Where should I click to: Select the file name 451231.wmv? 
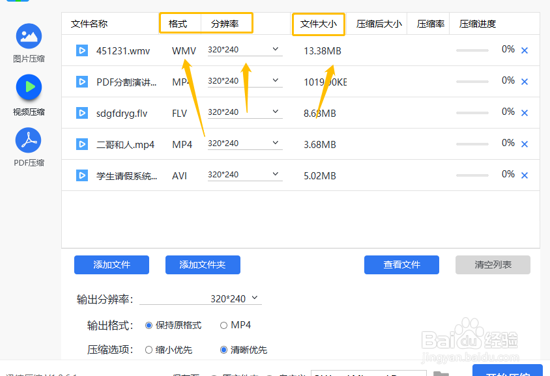click(123, 51)
